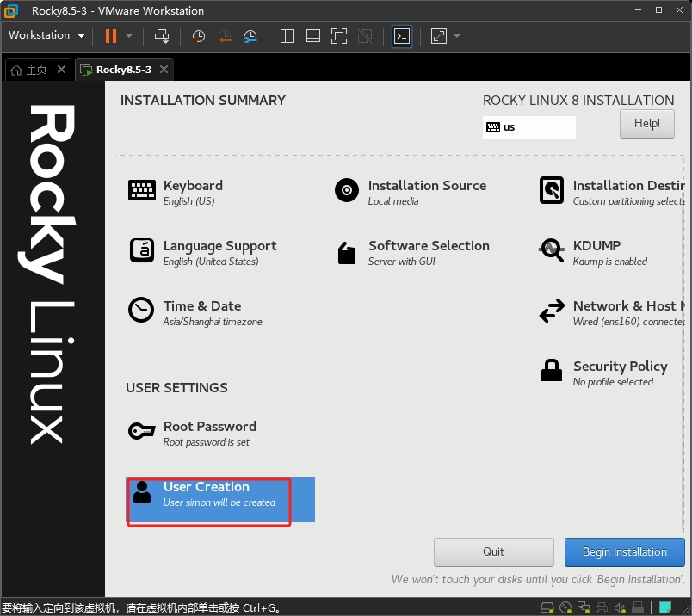Expand the power options dropdown arrow
Image resolution: width=692 pixels, height=616 pixels.
coord(129,36)
